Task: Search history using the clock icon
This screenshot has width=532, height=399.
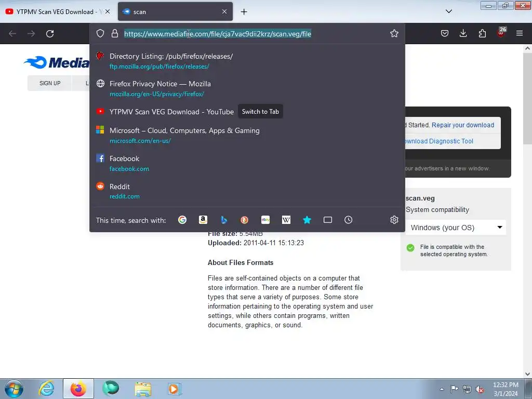Action: 349,220
